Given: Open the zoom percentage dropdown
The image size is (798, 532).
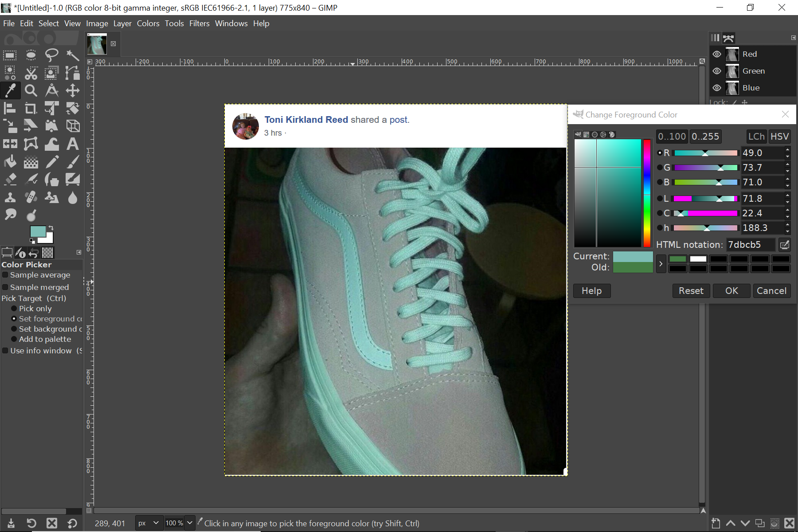Looking at the screenshot, I should coord(190,523).
